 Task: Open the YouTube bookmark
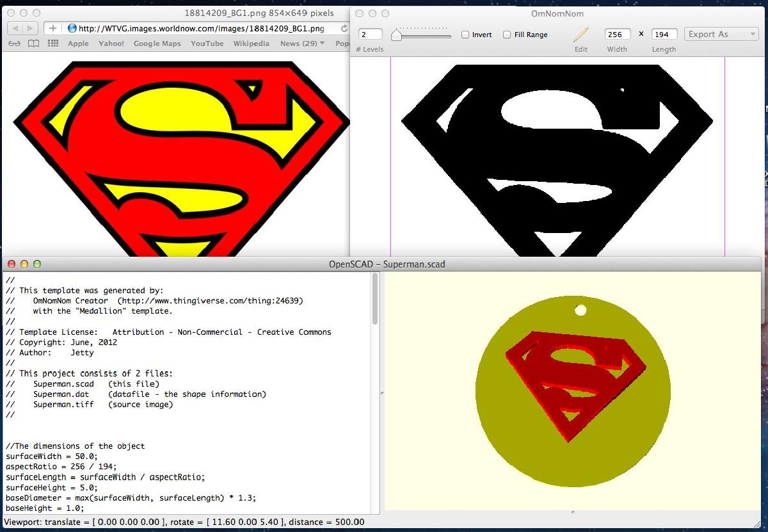(207, 44)
